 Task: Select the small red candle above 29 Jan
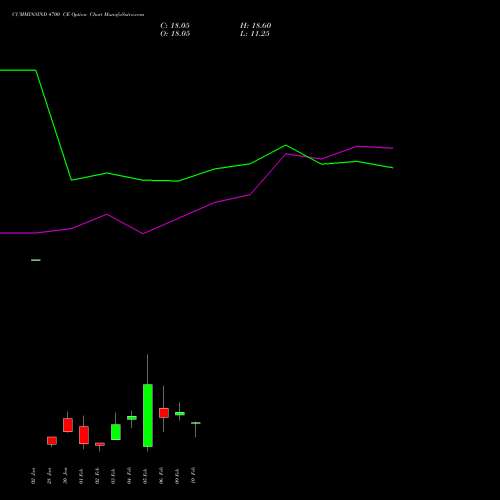(52, 440)
